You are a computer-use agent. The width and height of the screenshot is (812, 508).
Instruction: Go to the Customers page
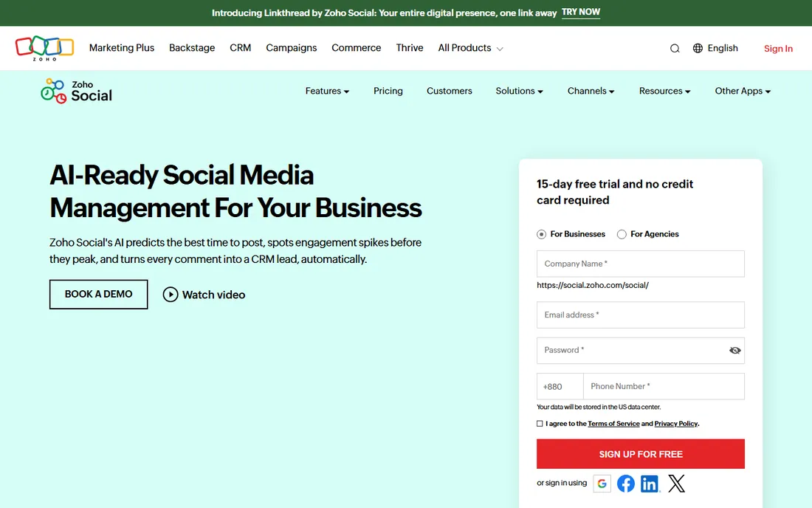(x=449, y=91)
